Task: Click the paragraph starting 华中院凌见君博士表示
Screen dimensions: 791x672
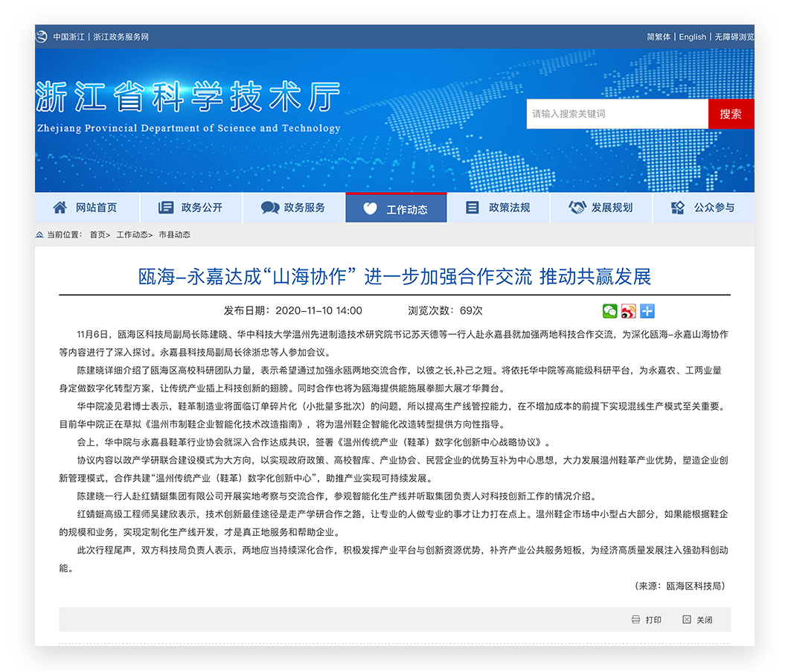Action: tap(394, 415)
